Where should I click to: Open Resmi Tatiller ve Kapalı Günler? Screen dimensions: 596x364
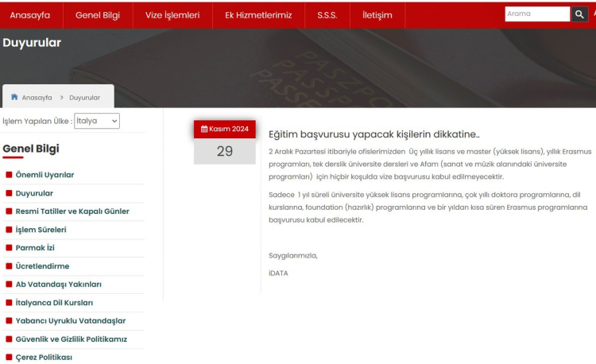[72, 211]
